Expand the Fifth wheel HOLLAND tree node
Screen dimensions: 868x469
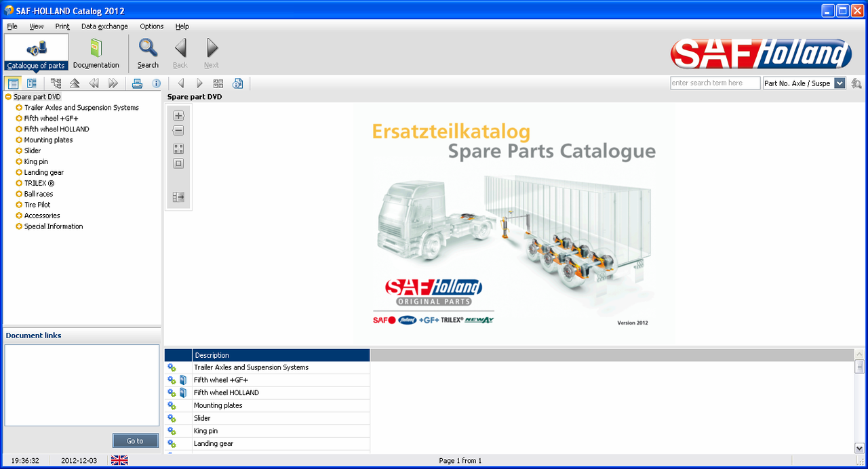click(19, 129)
